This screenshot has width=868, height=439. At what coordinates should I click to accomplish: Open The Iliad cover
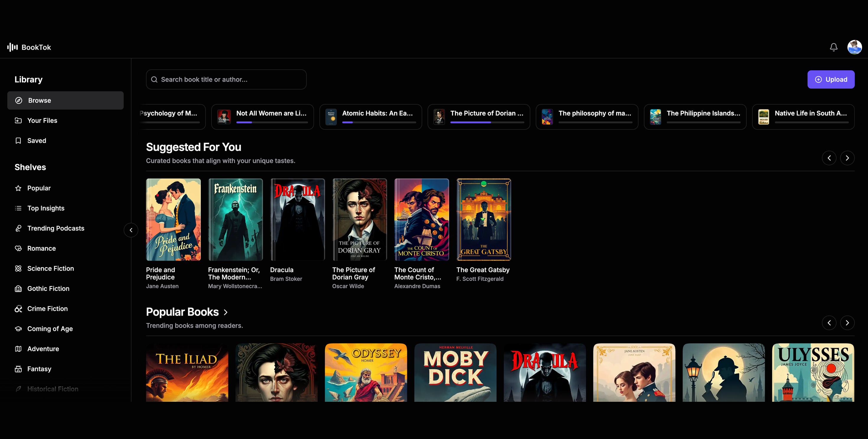pos(187,373)
